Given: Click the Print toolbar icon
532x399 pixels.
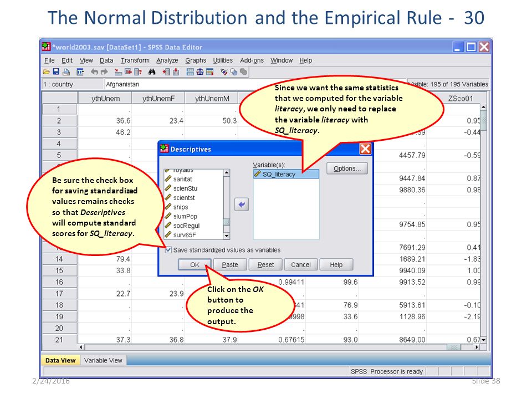Looking at the screenshot, I should coord(66,71).
